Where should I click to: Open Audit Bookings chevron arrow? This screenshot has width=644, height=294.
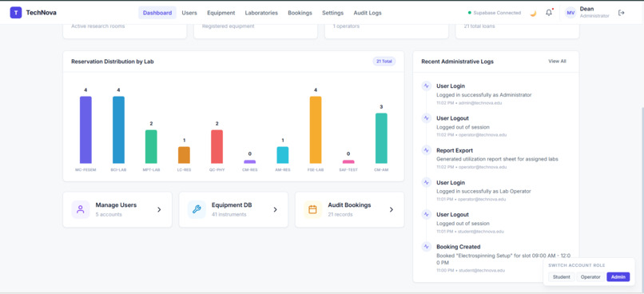392,209
